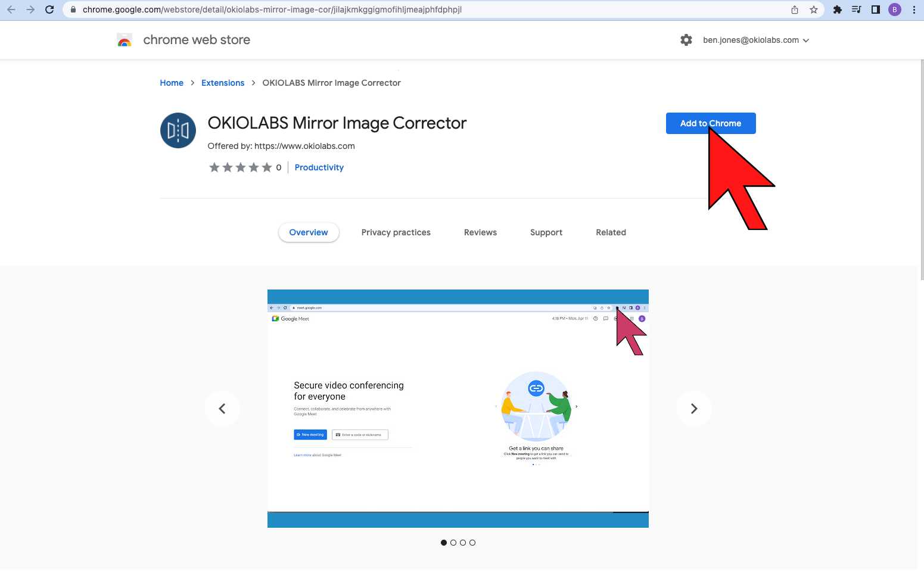Expand the ben.jones@okiolabs.com account dropdown

pyautogui.click(x=756, y=40)
